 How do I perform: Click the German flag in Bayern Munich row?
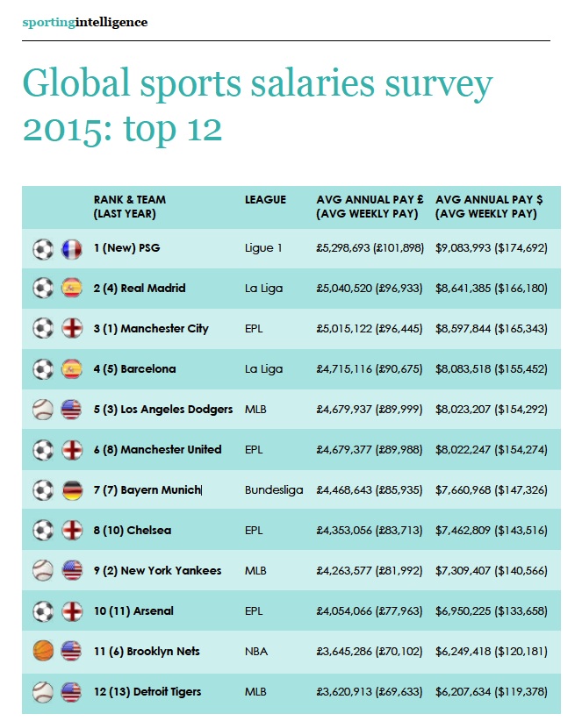click(73, 490)
